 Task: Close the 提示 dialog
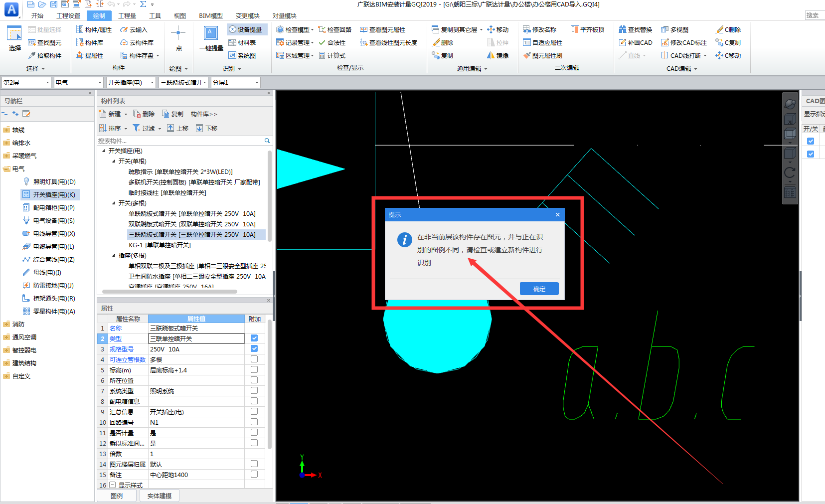click(x=558, y=214)
